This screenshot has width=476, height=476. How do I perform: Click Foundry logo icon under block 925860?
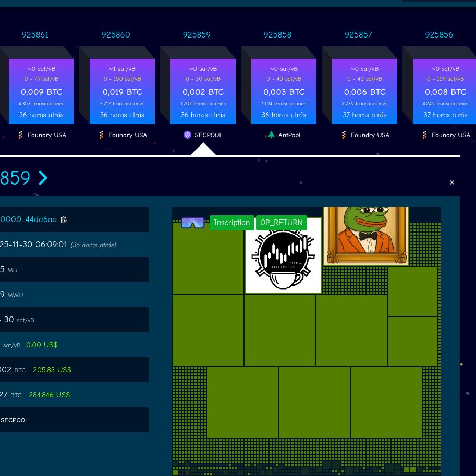pyautogui.click(x=101, y=135)
